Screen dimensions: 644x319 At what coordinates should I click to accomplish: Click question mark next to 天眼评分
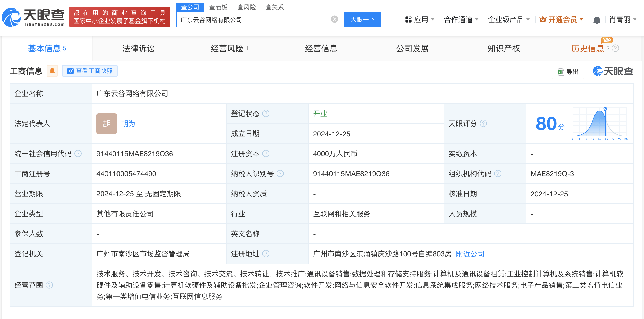point(483,124)
